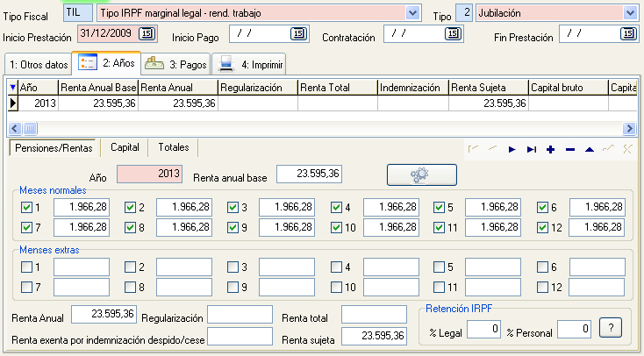Click the Renta anual base input field

(x=309, y=174)
